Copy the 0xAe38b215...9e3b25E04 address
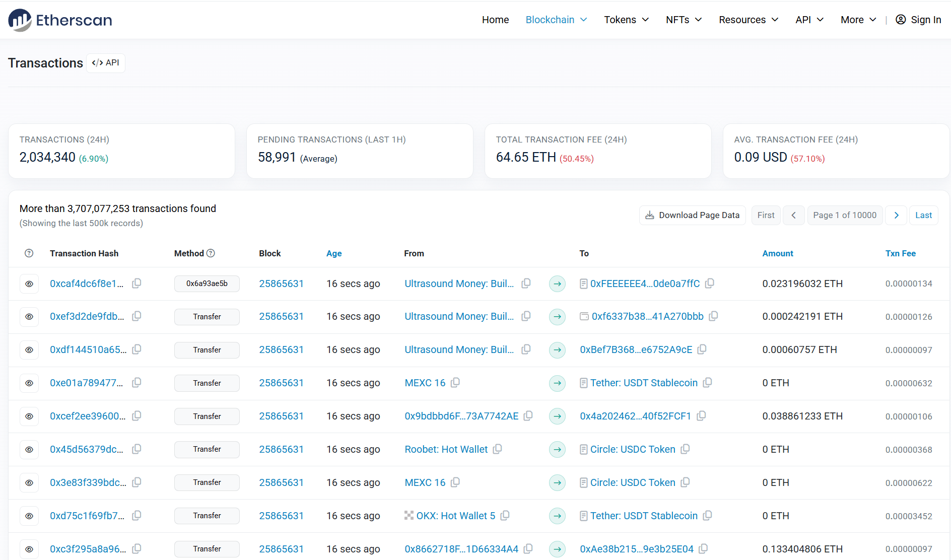Viewport: 951px width, 560px height. click(x=704, y=549)
